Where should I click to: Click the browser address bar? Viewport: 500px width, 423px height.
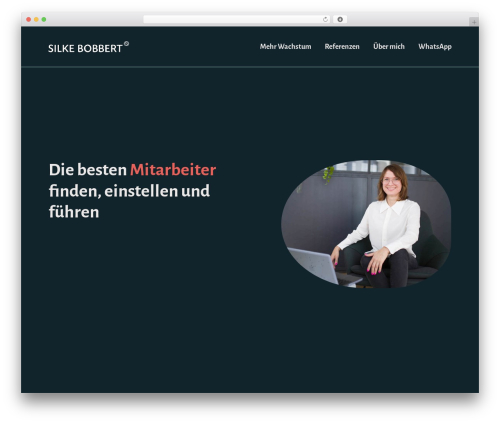(237, 20)
